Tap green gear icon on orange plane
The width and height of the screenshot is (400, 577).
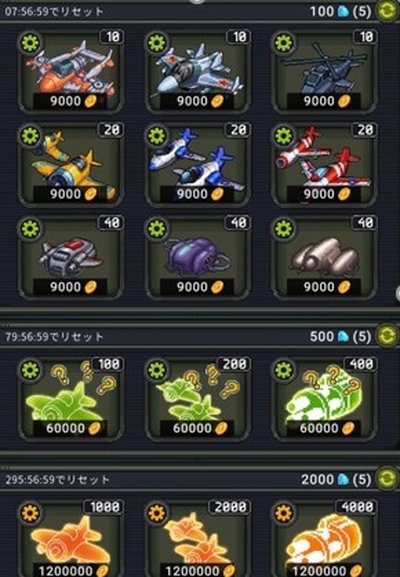coord(30,43)
